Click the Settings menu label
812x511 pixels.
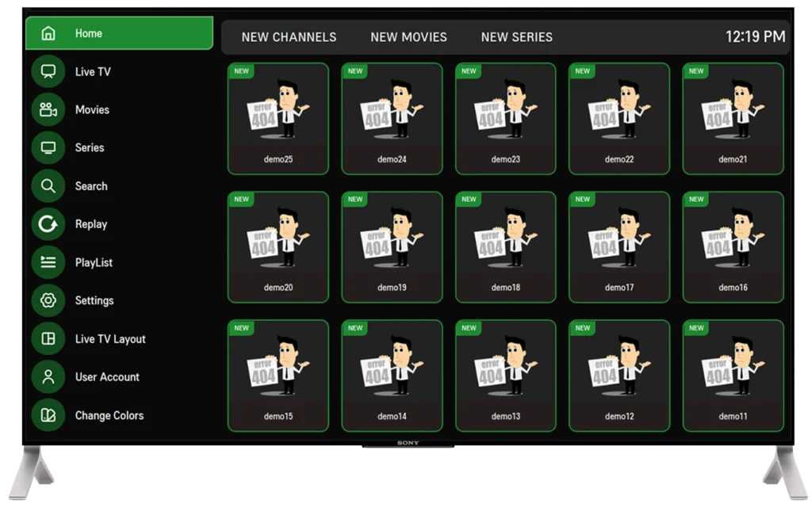(x=94, y=300)
